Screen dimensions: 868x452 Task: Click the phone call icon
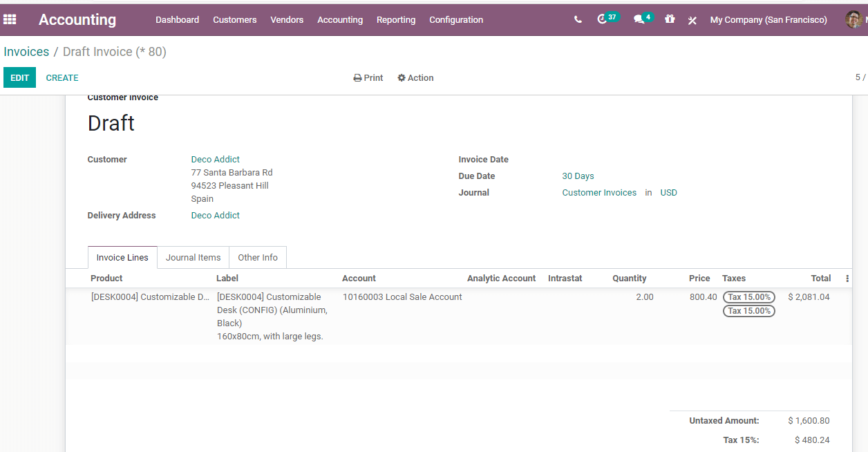coord(578,20)
